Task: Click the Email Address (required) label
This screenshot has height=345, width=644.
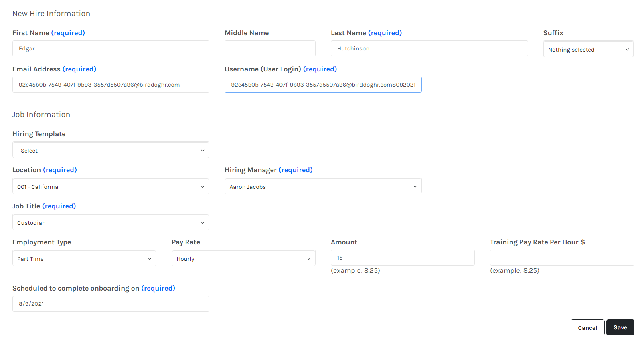Action: tap(54, 69)
